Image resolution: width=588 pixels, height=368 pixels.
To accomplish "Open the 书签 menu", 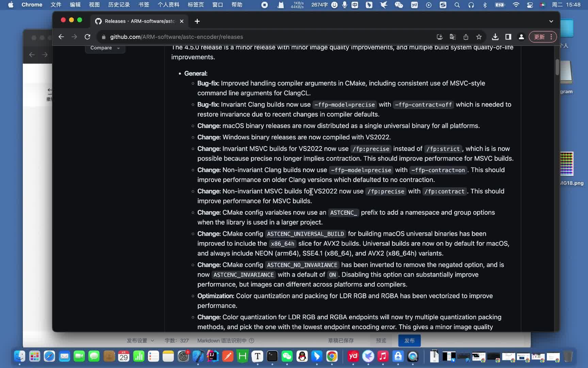I will [144, 5].
